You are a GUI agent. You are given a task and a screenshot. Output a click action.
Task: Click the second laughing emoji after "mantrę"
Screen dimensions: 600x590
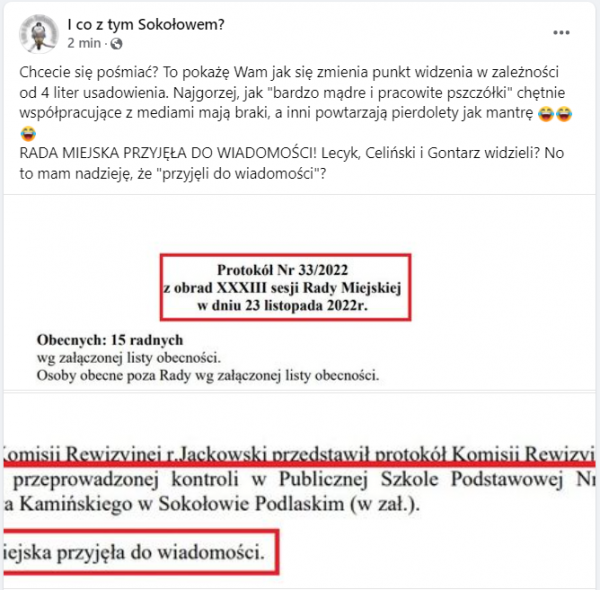564,113
